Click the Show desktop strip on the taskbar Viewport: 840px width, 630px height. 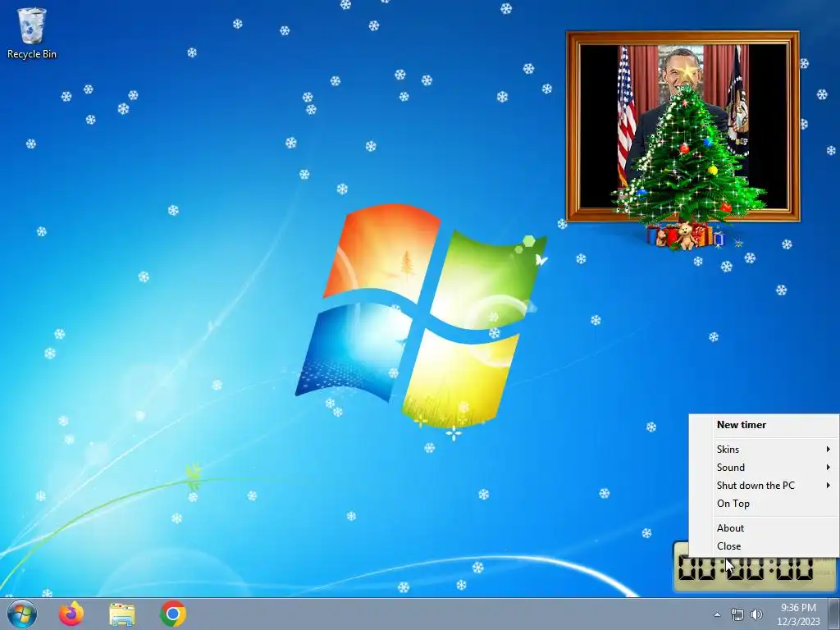point(834,614)
